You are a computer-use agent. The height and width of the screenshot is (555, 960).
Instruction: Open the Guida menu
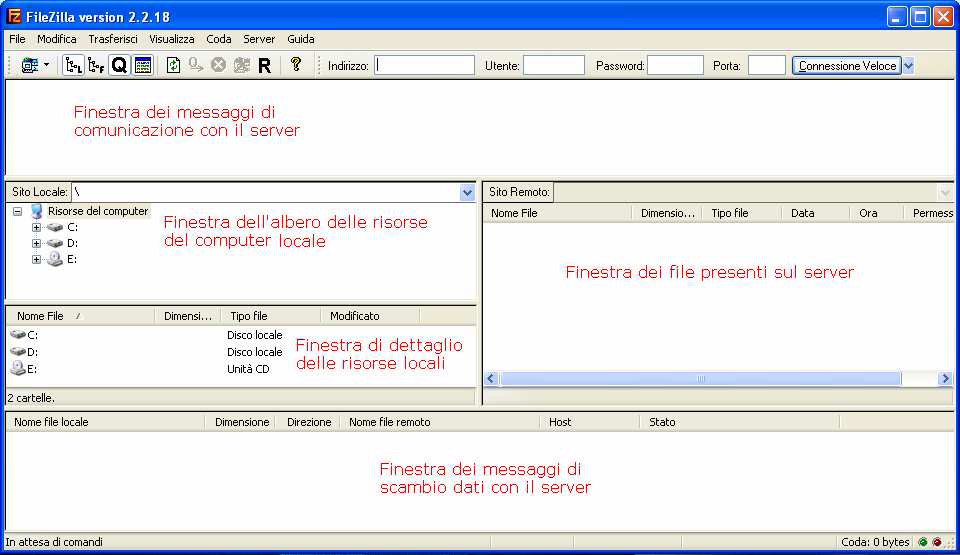tap(301, 39)
